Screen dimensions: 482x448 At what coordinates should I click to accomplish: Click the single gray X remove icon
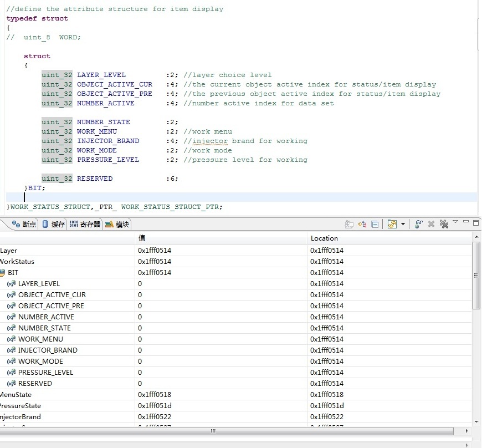[431, 224]
